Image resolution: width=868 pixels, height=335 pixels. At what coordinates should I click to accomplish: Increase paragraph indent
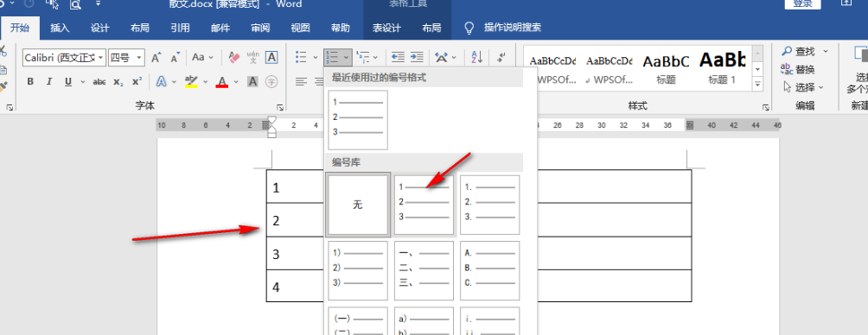click(x=417, y=57)
